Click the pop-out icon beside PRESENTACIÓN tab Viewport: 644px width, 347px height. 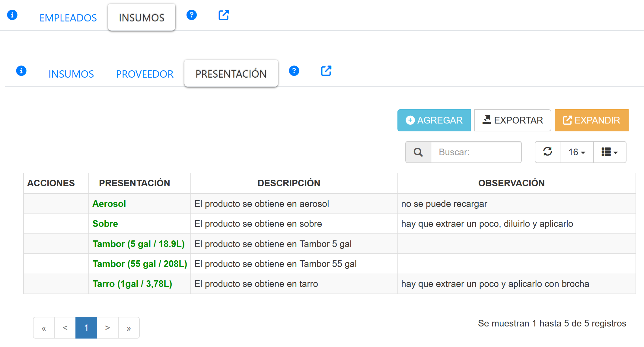click(326, 71)
